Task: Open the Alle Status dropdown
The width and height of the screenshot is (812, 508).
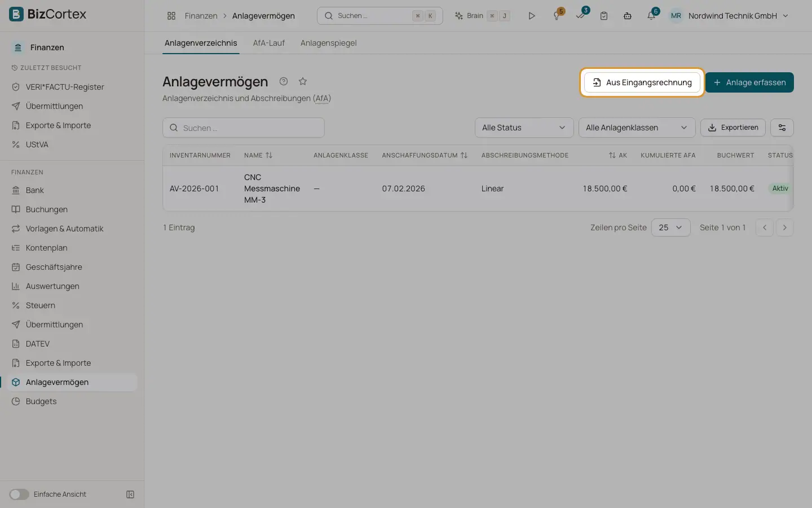Action: [524, 128]
